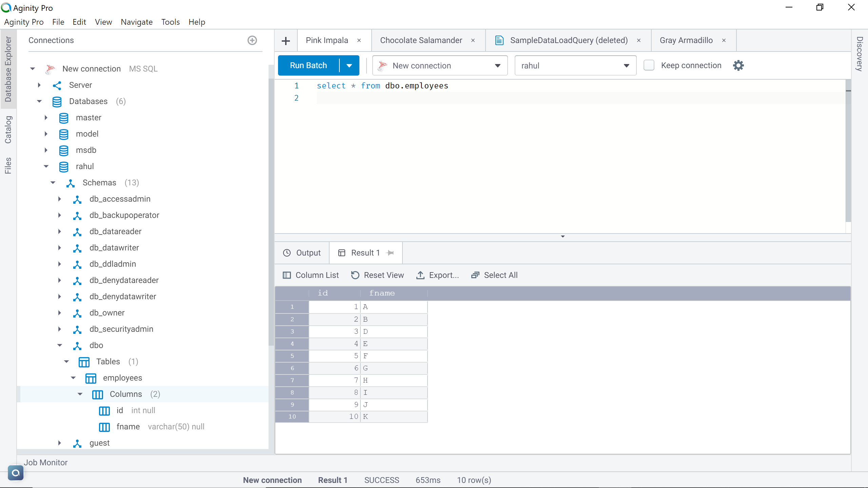The width and height of the screenshot is (868, 488).
Task: Enable the Keep connection checkbox
Action: pyautogui.click(x=649, y=65)
